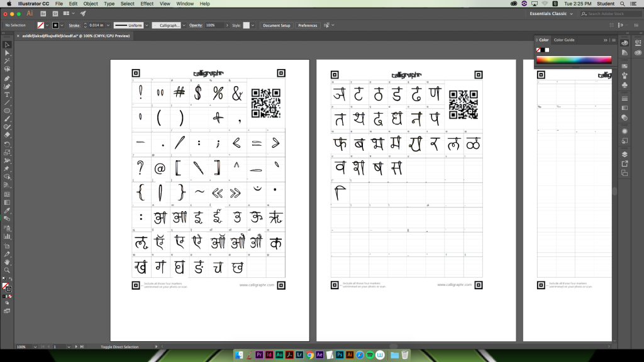Open the Uniform width profile dropdown
Screen dimensions: 644x362
(x=147, y=25)
